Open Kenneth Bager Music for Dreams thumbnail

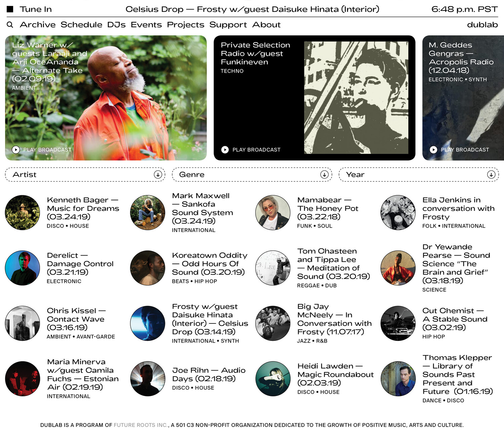tap(23, 212)
